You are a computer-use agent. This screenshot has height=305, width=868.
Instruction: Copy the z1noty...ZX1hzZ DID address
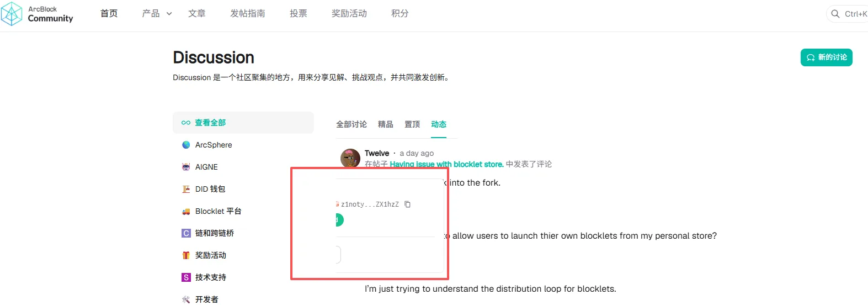point(407,204)
